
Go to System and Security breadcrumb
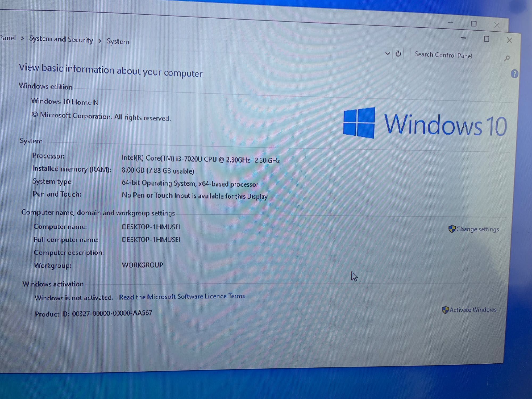[x=61, y=39]
